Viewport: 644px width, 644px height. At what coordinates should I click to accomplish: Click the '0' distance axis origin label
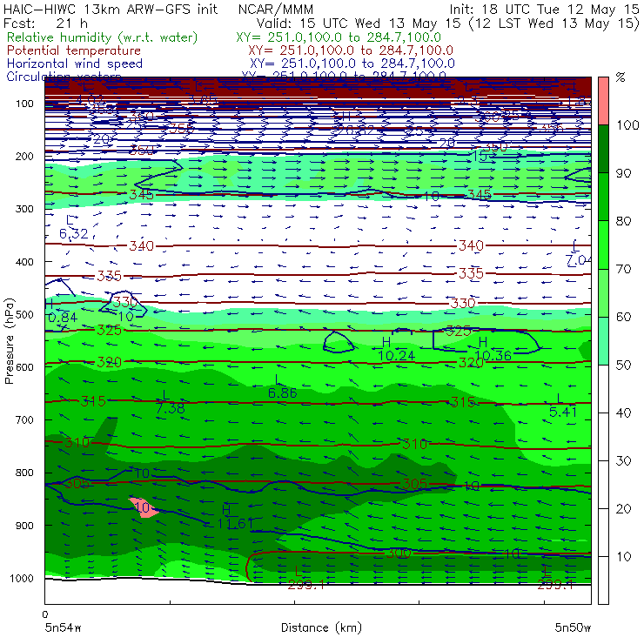(45, 614)
